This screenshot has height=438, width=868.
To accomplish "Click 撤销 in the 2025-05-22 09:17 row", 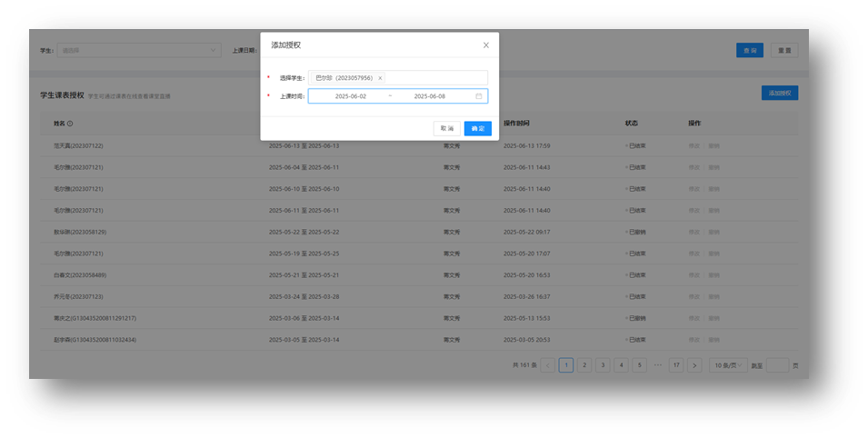I will [x=714, y=233].
